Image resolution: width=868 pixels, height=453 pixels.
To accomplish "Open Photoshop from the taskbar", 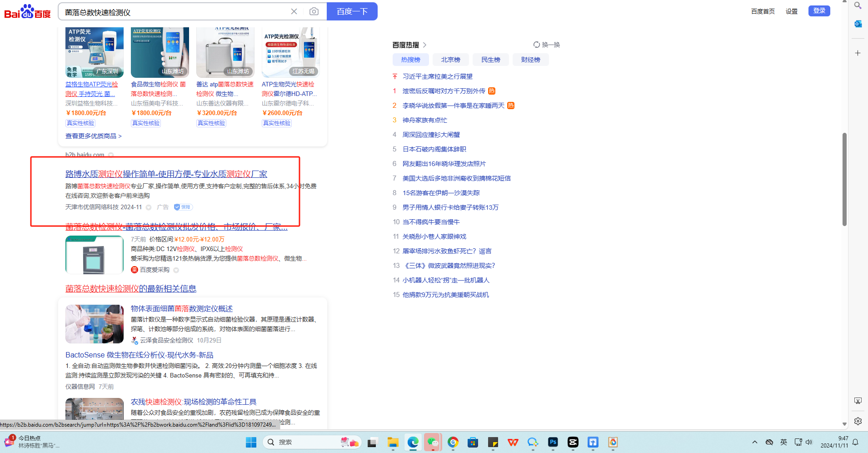I will click(553, 442).
